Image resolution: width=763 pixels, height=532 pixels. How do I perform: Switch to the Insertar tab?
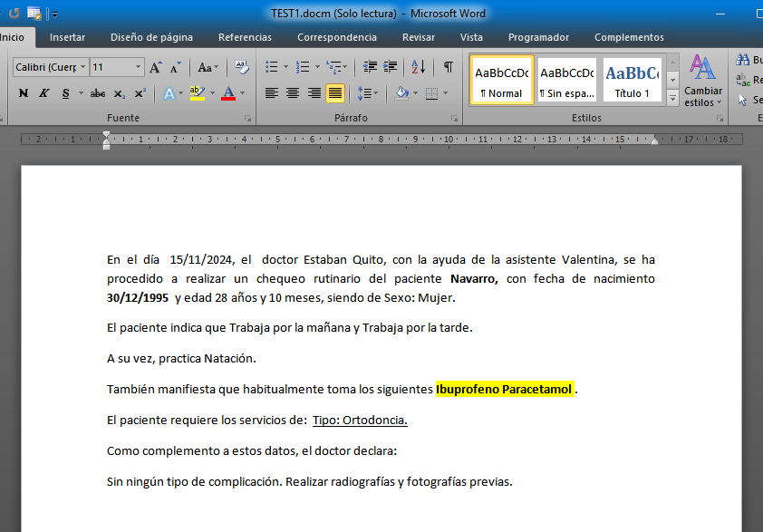coord(68,37)
